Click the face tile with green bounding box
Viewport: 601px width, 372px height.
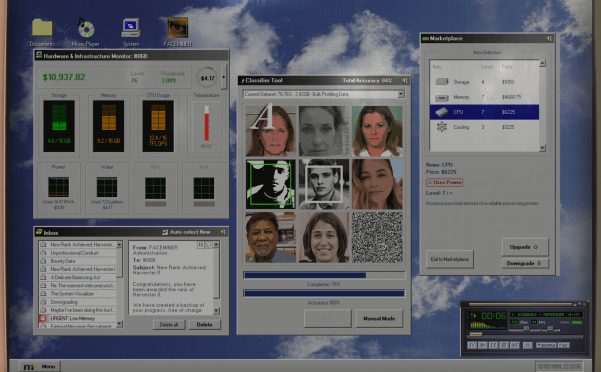point(271,184)
